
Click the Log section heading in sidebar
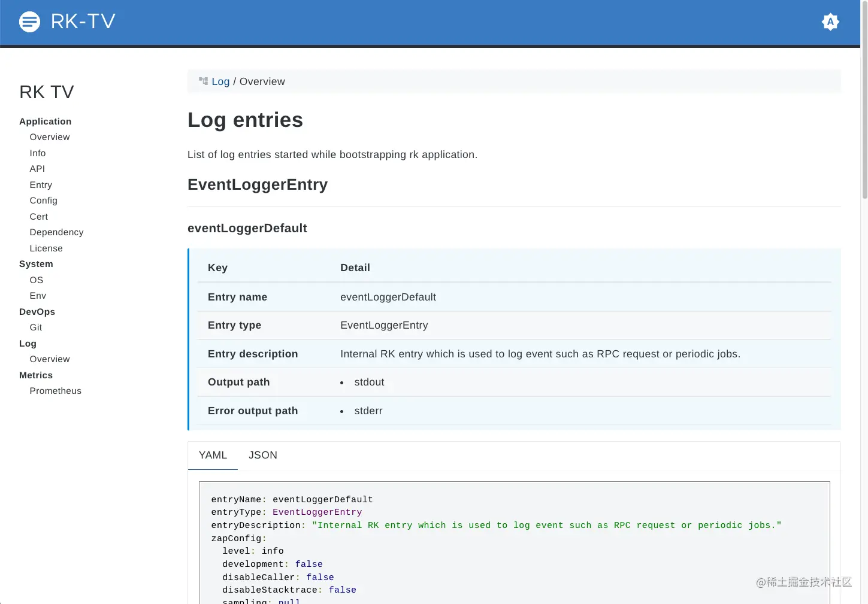(28, 344)
